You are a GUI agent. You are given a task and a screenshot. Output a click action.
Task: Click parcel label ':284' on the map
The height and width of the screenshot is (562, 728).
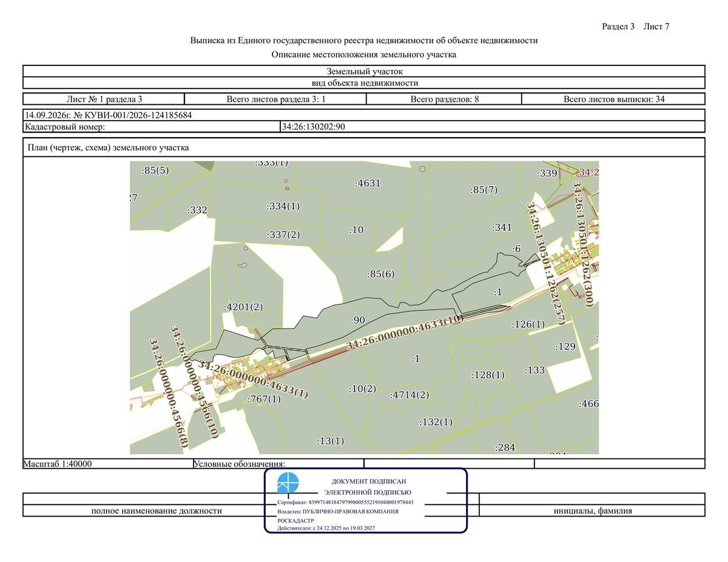click(505, 447)
